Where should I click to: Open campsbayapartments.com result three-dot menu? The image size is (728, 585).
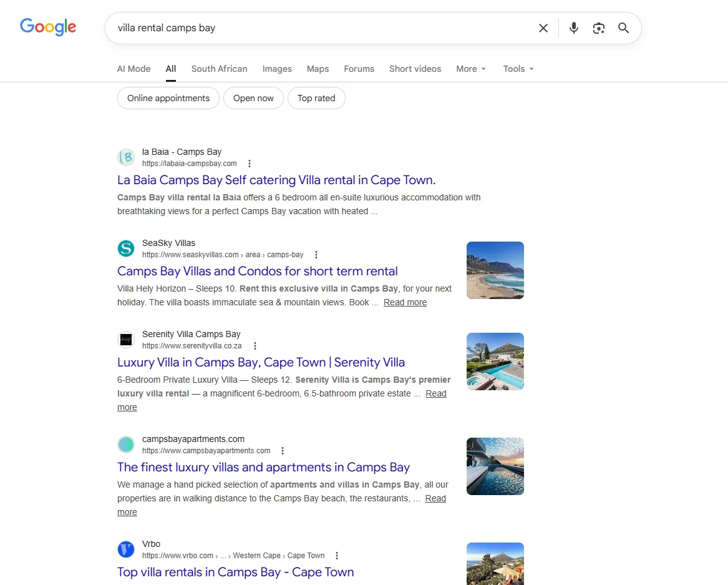[x=283, y=451]
